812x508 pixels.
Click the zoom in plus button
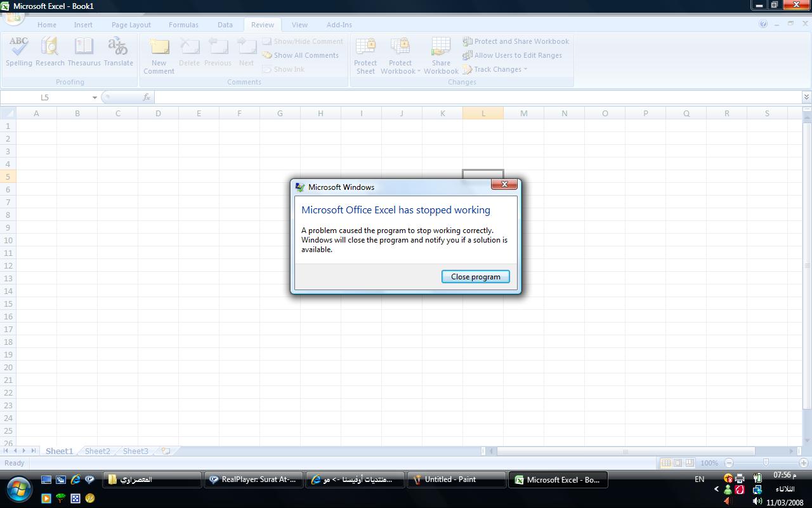coord(804,463)
